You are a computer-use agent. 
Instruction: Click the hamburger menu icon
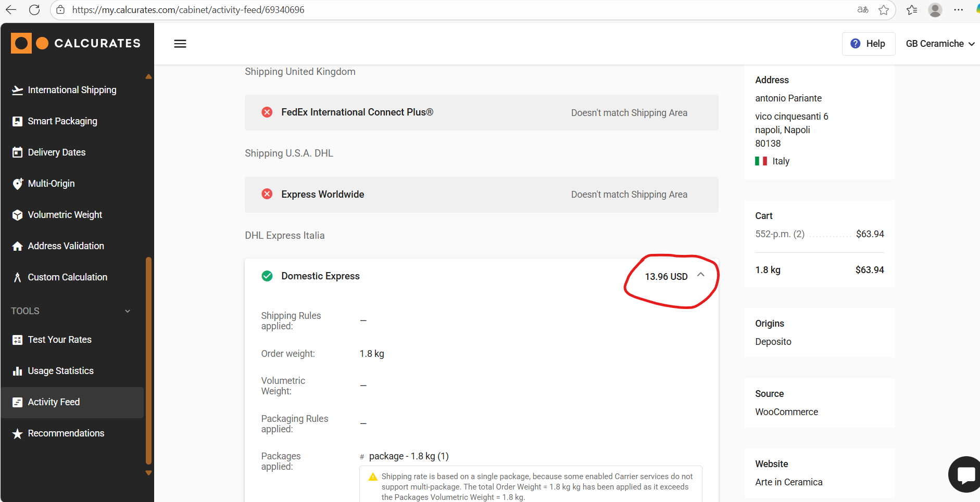(x=180, y=44)
